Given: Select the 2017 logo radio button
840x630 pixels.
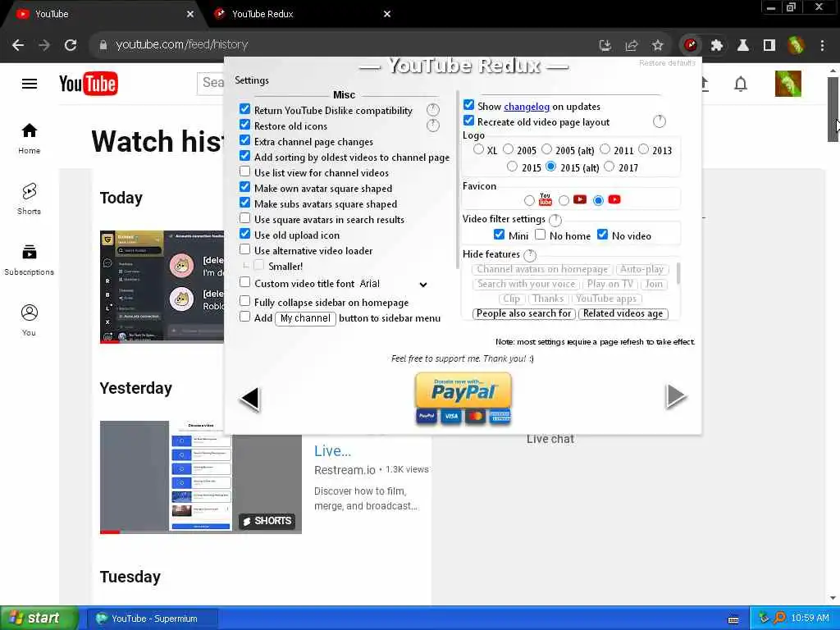Looking at the screenshot, I should tap(609, 166).
